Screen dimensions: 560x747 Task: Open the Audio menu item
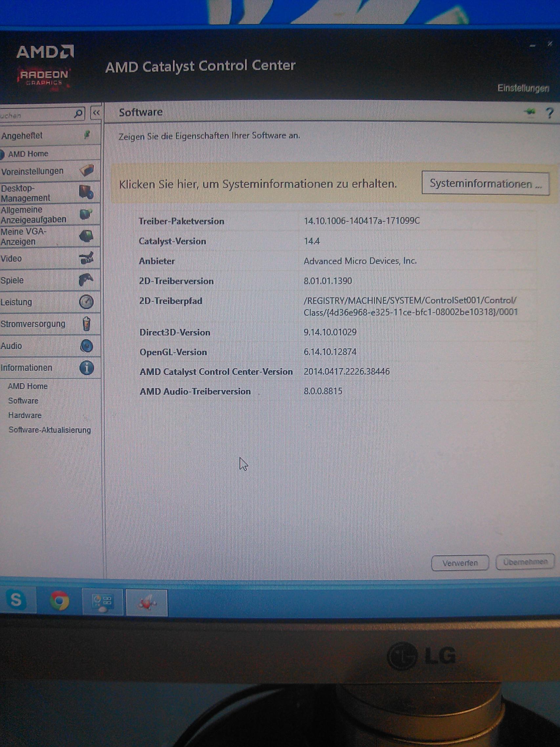click(50, 346)
